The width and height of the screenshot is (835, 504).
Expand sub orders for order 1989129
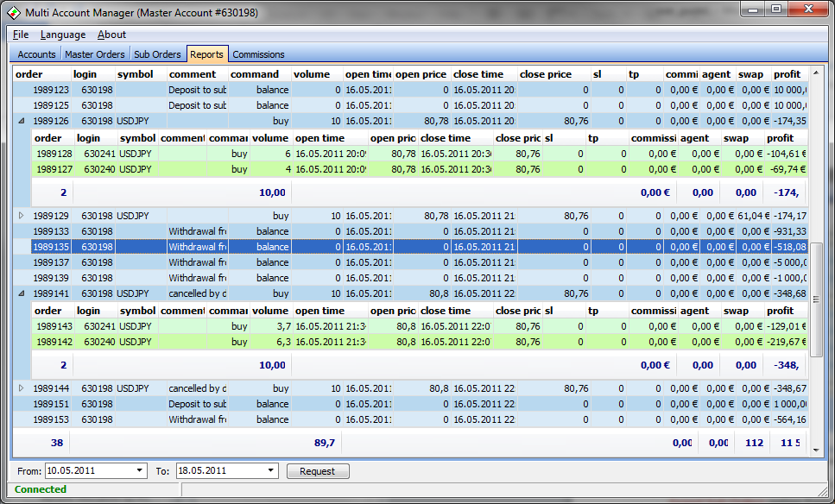click(19, 215)
